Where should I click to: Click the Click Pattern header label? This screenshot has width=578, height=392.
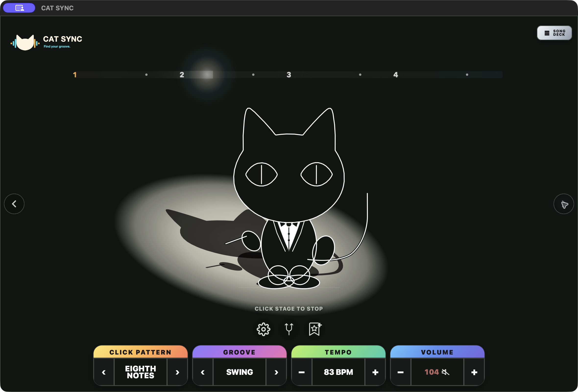(x=141, y=352)
